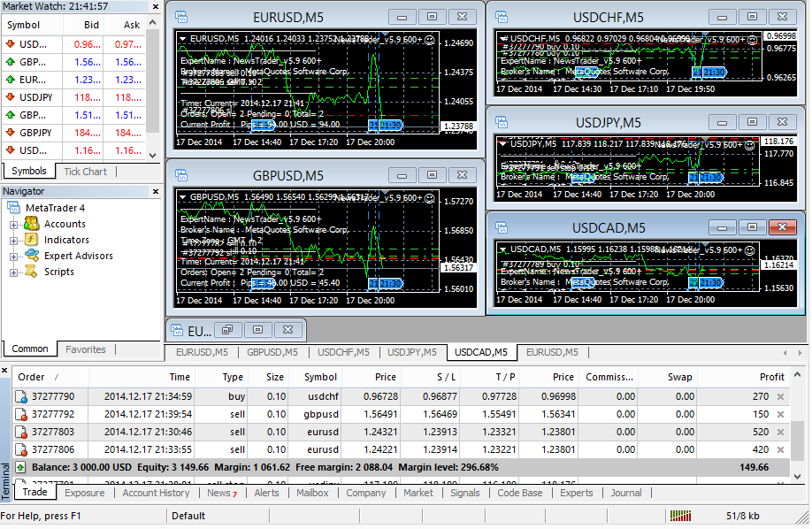Close order 37277790 with its X

point(780,397)
